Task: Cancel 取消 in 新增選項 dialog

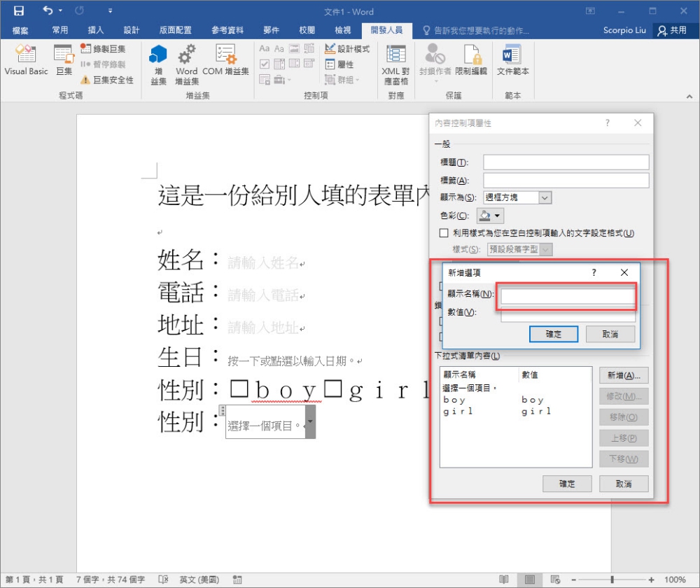Action: click(x=610, y=334)
